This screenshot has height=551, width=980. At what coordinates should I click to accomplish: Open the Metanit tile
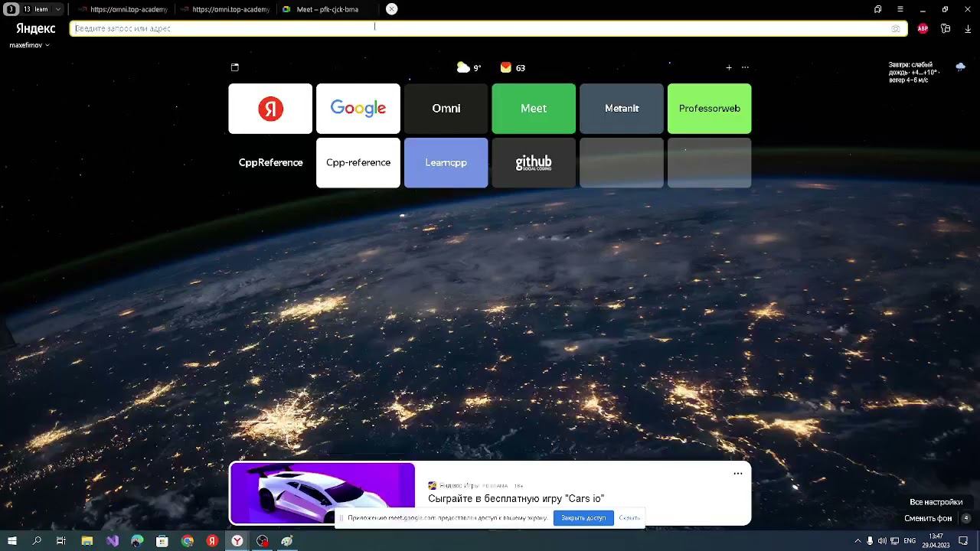pyautogui.click(x=622, y=109)
